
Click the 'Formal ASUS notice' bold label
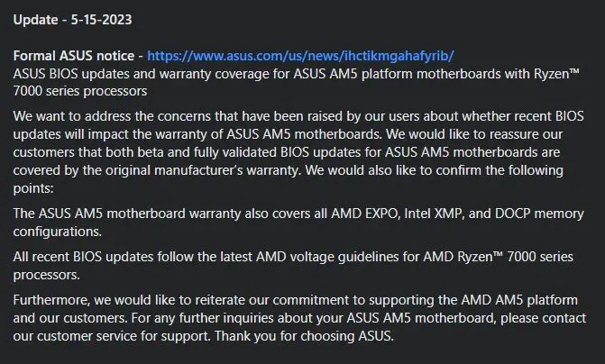pyautogui.click(x=74, y=56)
